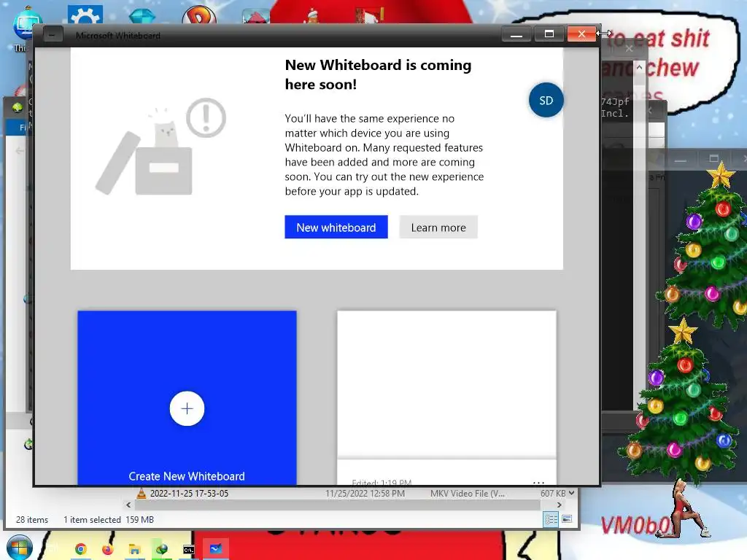The width and height of the screenshot is (747, 560).
Task: Click Explorer horizontal scrollbar left arrow
Action: point(128,505)
